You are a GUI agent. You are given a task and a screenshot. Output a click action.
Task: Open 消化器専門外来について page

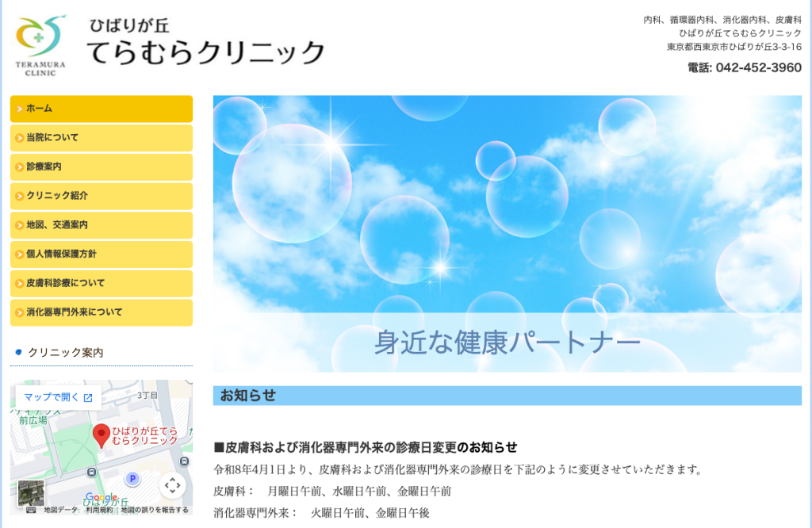pyautogui.click(x=101, y=312)
